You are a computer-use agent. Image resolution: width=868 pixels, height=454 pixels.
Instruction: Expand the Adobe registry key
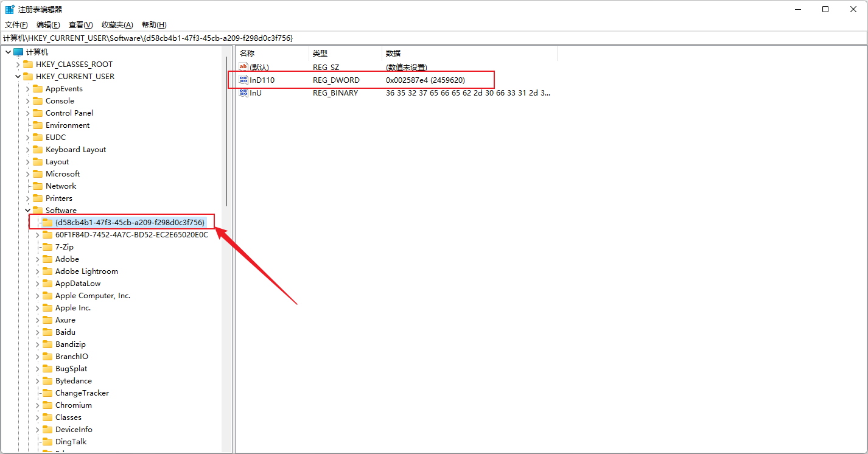coord(38,259)
